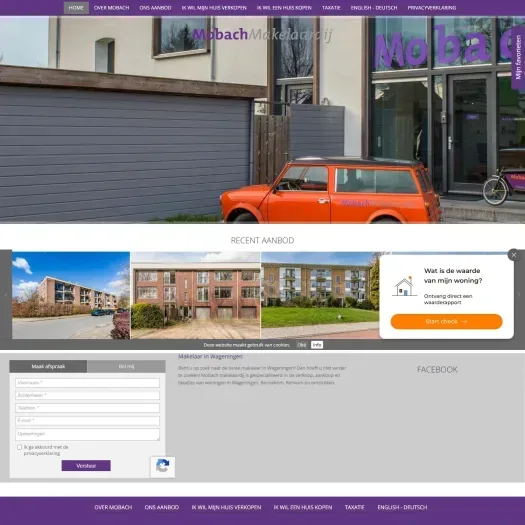Switch to the Bel mij tab

126,366
